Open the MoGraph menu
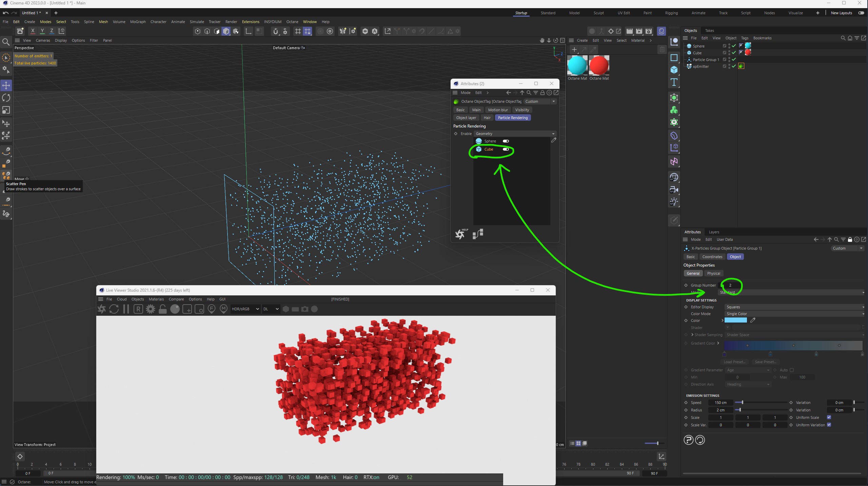868x486 pixels. pos(138,22)
